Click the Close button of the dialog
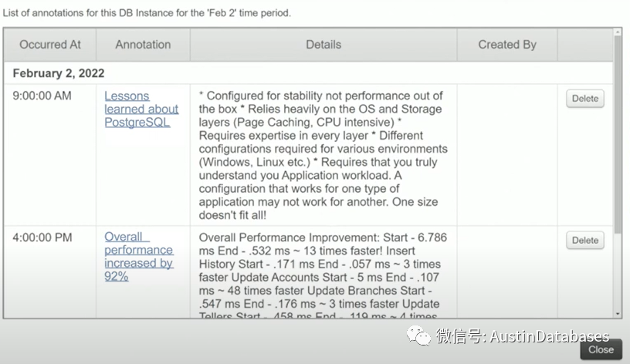This screenshot has height=364, width=630. point(601,349)
